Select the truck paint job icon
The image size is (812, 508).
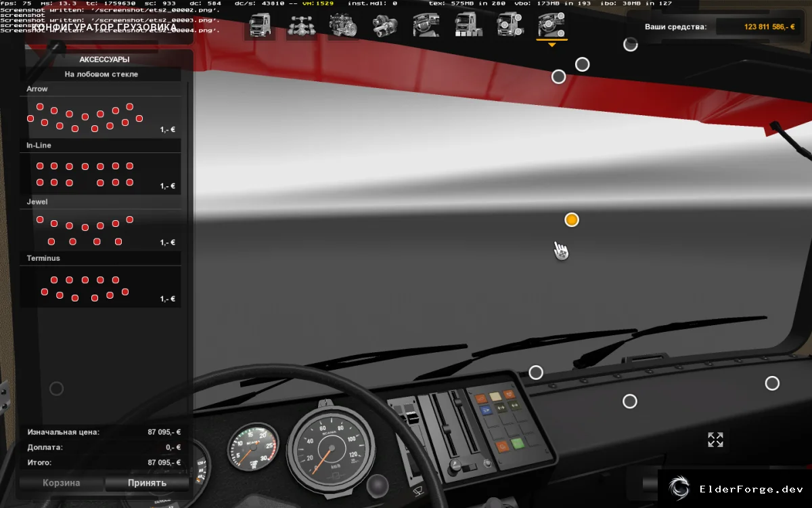coord(468,25)
